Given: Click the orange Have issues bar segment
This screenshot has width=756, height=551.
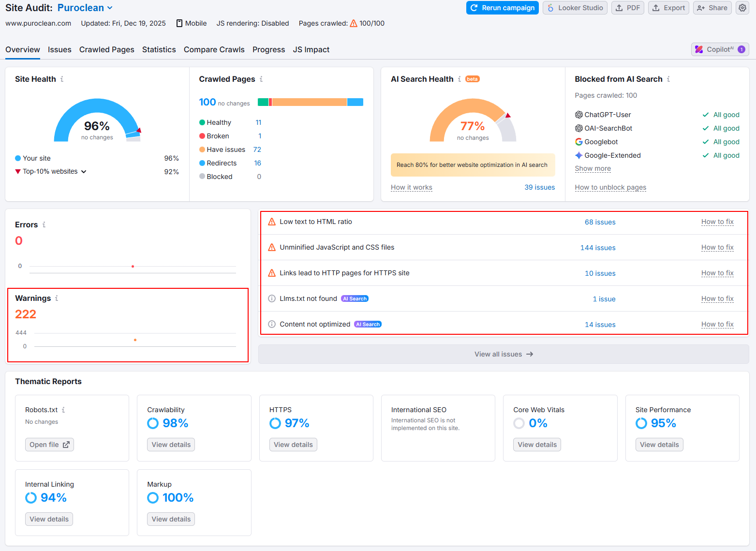Looking at the screenshot, I should pos(310,102).
